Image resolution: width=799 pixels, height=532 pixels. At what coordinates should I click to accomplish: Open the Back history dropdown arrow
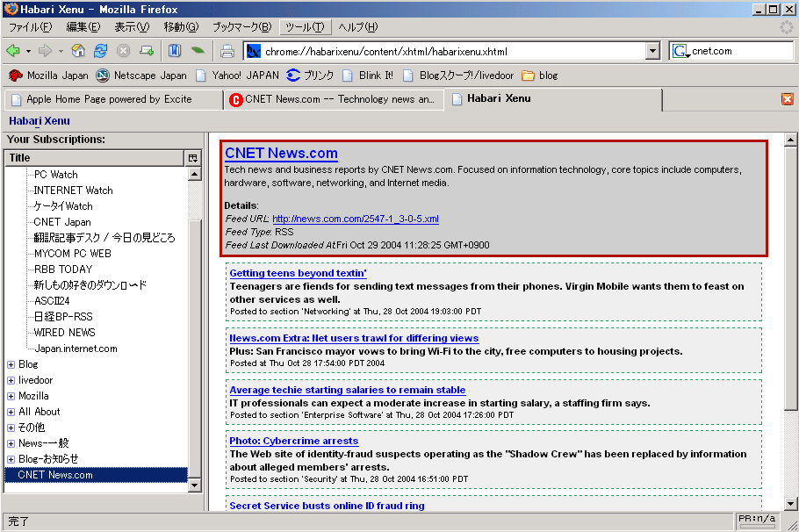coord(28,51)
